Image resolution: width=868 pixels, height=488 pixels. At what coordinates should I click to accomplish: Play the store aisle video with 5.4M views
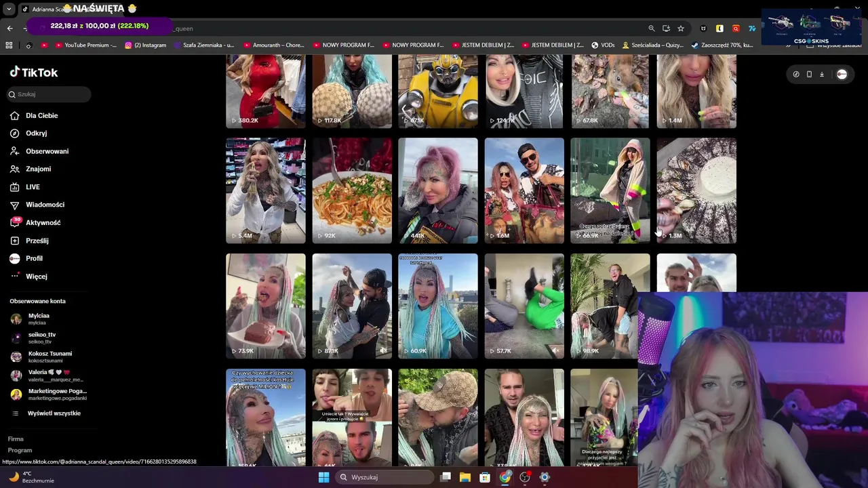pos(266,190)
